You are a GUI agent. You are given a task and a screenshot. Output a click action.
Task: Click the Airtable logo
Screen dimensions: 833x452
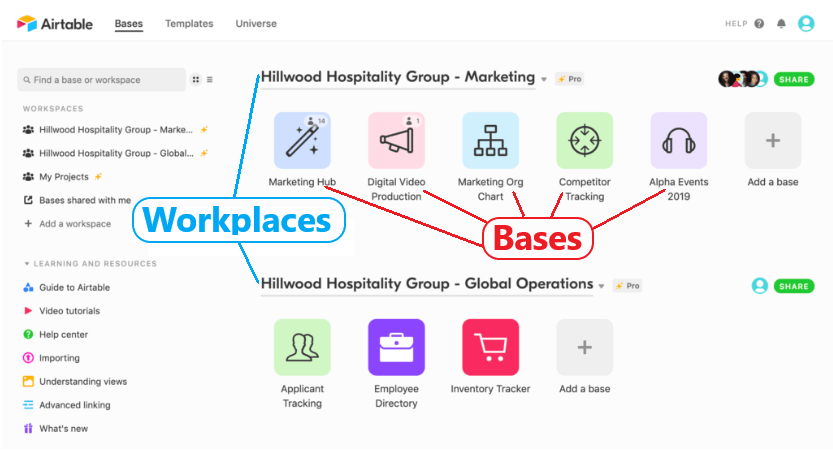55,23
